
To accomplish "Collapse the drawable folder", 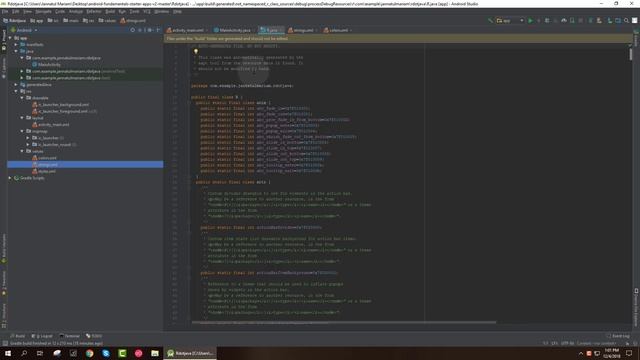I will [x=22, y=98].
